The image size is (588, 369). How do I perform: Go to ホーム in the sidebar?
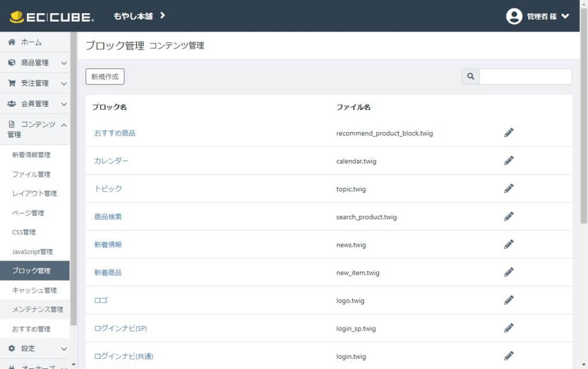pos(31,42)
